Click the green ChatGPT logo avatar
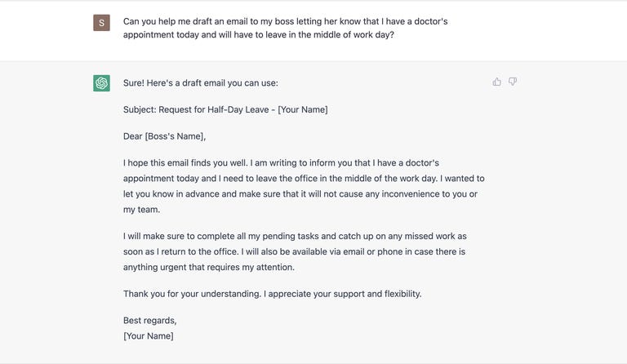 pos(101,83)
